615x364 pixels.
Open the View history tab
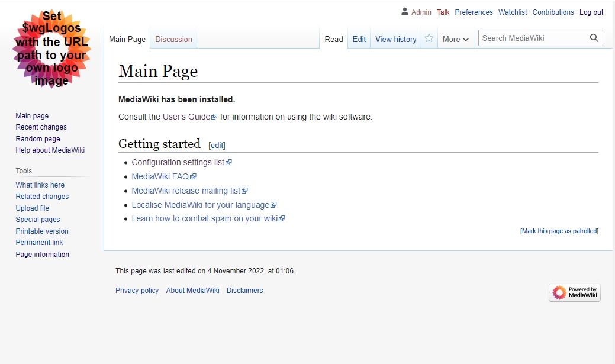click(395, 39)
